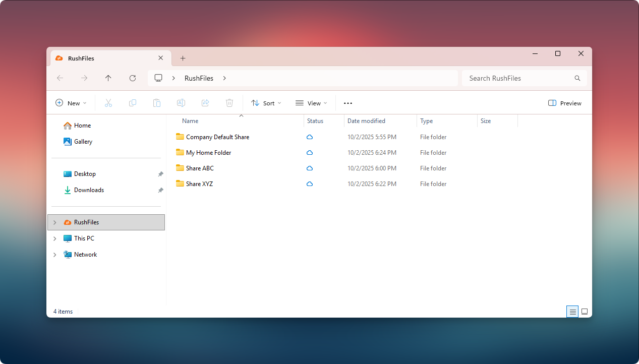Open Gallery in navigation pane
Viewport: 639px width, 364px height.
(x=83, y=142)
